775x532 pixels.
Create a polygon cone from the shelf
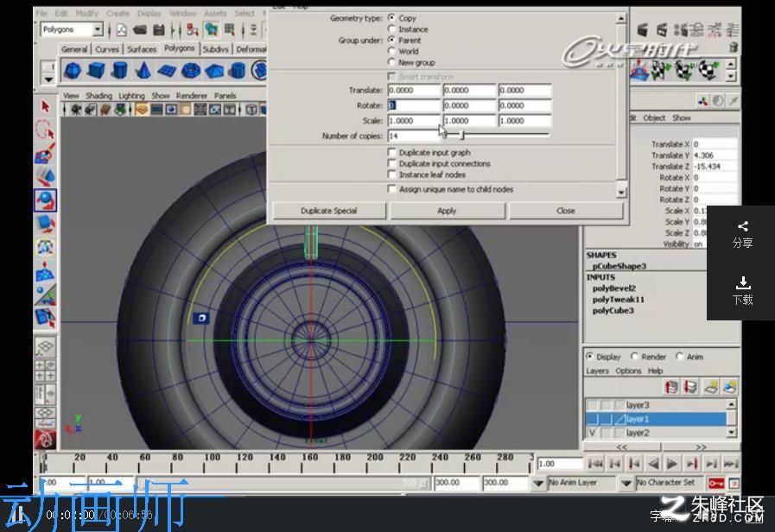coord(143,71)
